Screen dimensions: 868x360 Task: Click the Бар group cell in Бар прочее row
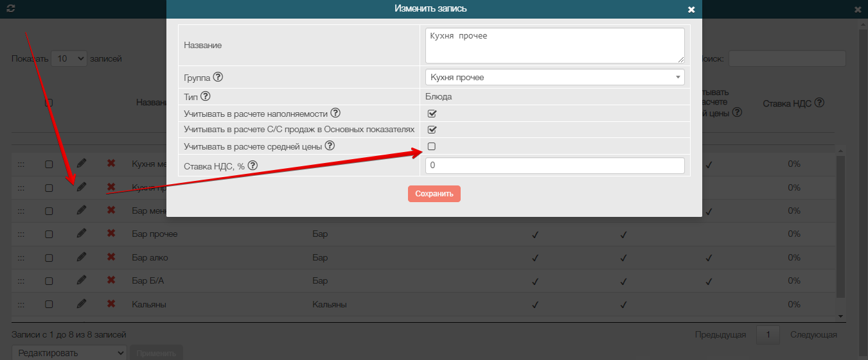(x=320, y=234)
